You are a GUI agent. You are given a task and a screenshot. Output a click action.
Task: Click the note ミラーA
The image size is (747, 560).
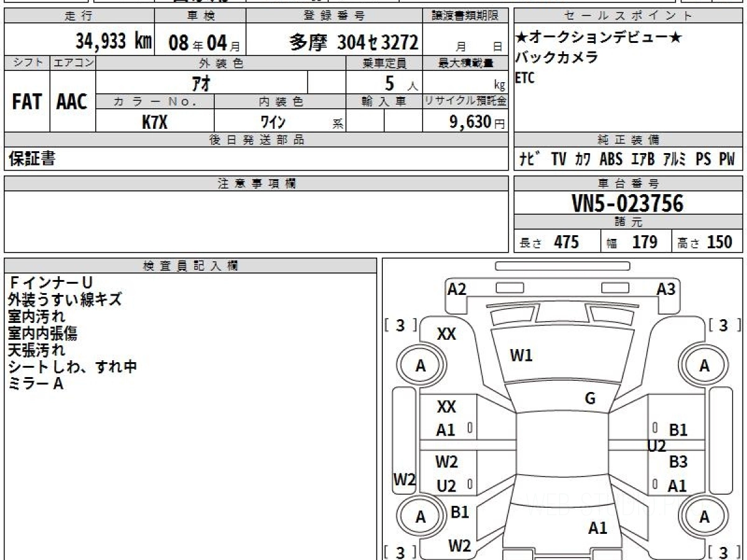click(36, 384)
